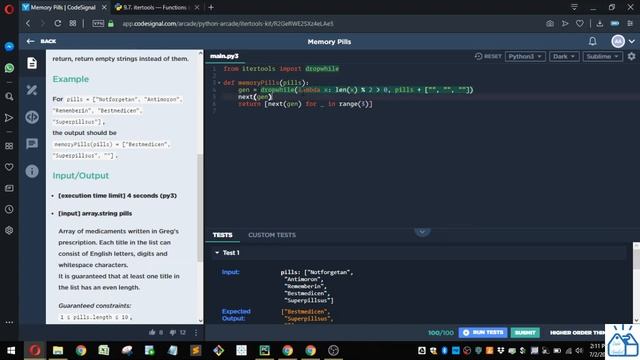Close the Memory Pills CodeSignal tab
Image resolution: width=640 pixels, height=360 pixels.
click(x=104, y=7)
